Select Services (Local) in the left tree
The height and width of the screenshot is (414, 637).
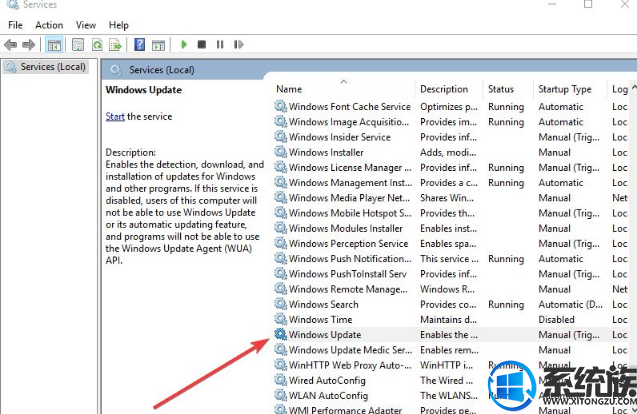pos(46,67)
